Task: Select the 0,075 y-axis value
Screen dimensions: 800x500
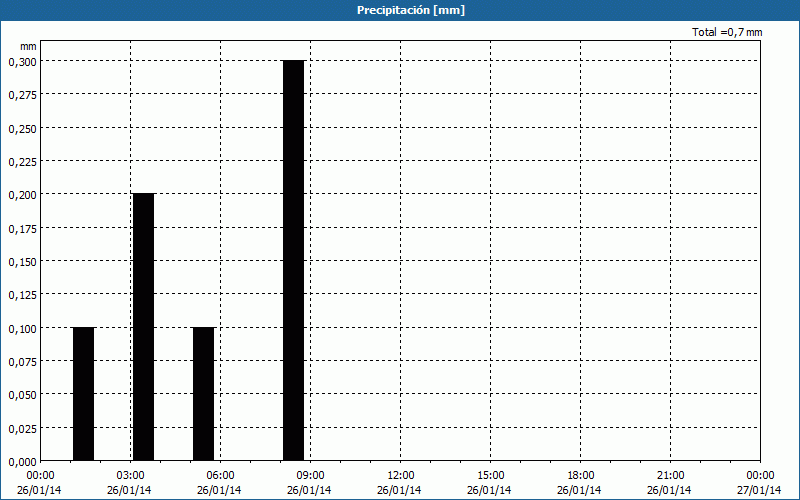Action: tap(22, 361)
